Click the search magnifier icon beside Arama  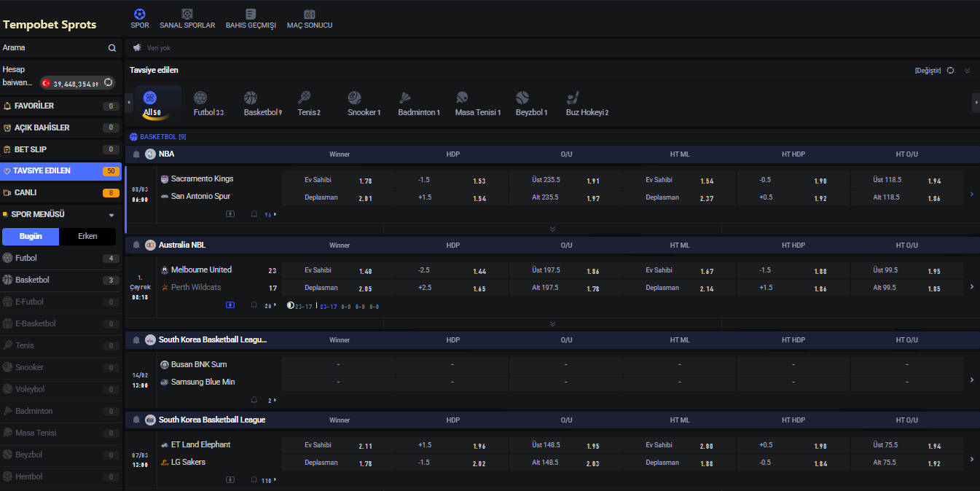(x=112, y=48)
